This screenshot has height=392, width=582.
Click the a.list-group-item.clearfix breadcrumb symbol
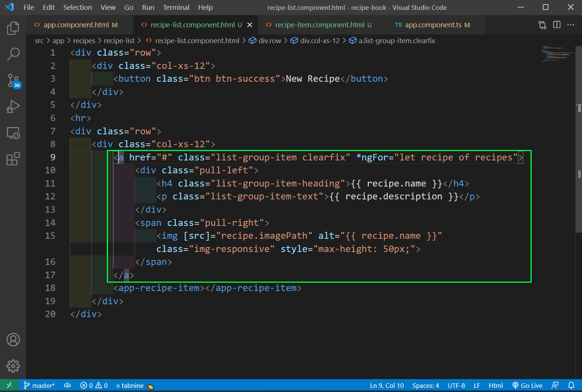(x=392, y=41)
